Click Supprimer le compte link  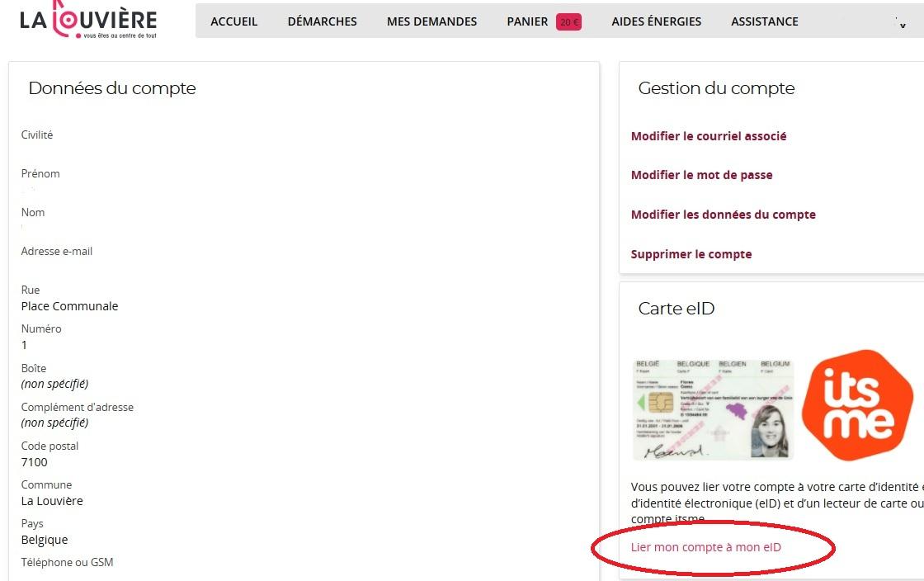coord(691,254)
